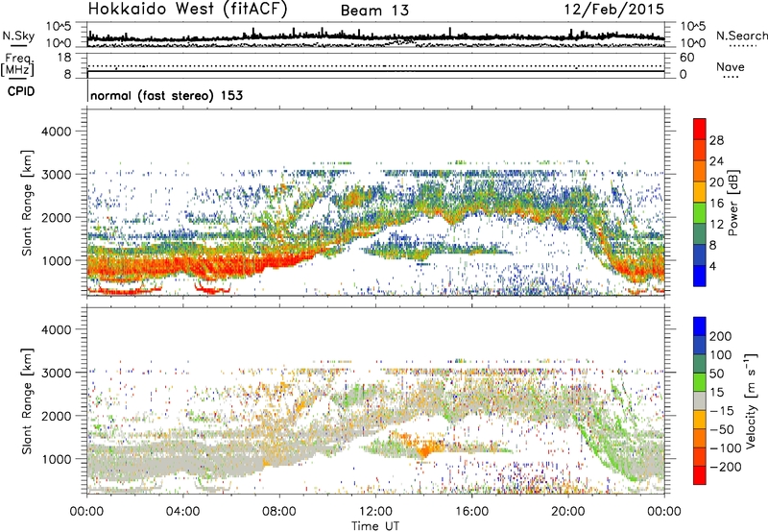
Task: Click the 'N.Sky' legend label
Action: pos(18,36)
